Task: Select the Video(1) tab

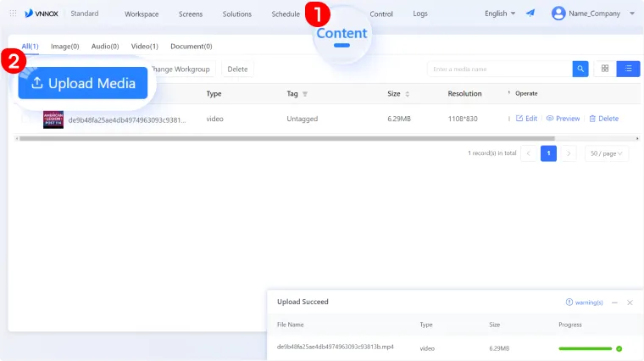Action: (145, 46)
